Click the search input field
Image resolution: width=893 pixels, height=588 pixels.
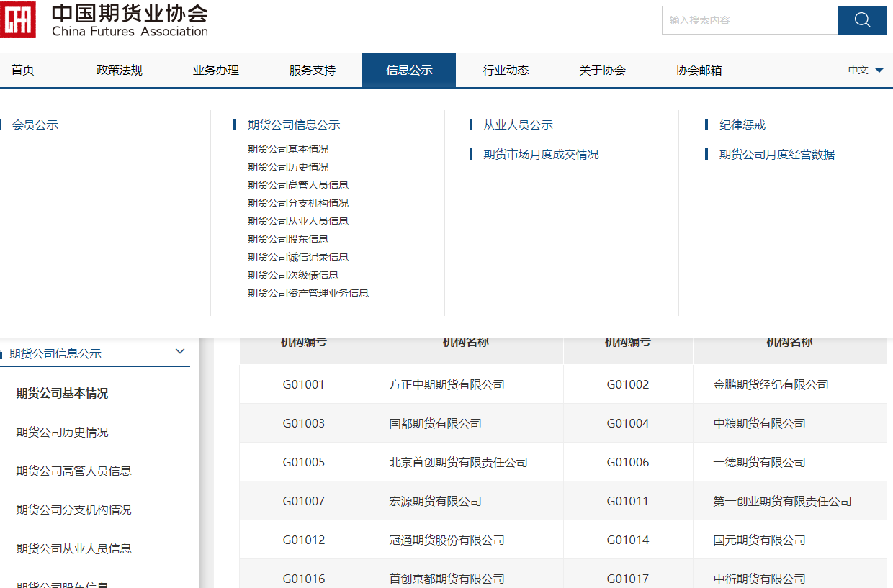[749, 19]
